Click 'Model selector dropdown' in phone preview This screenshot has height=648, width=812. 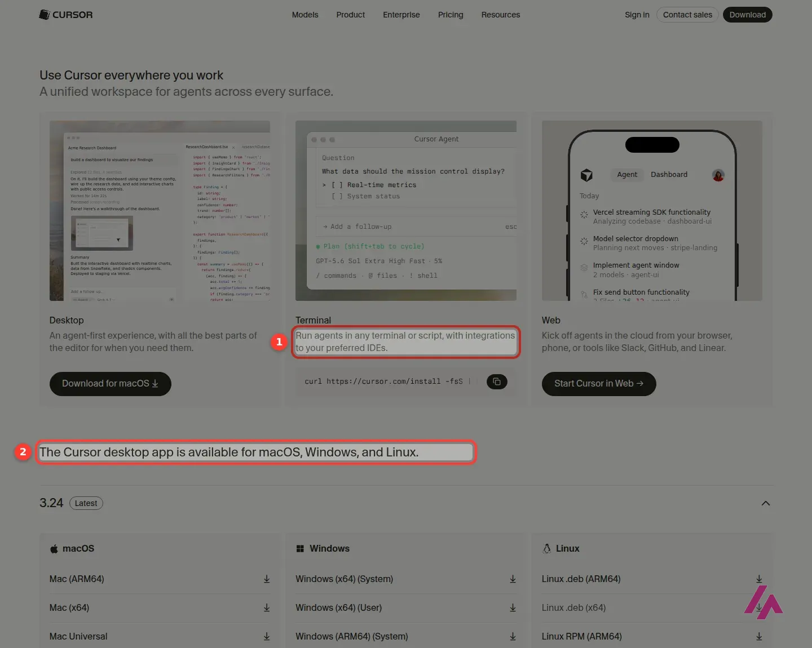click(x=636, y=239)
